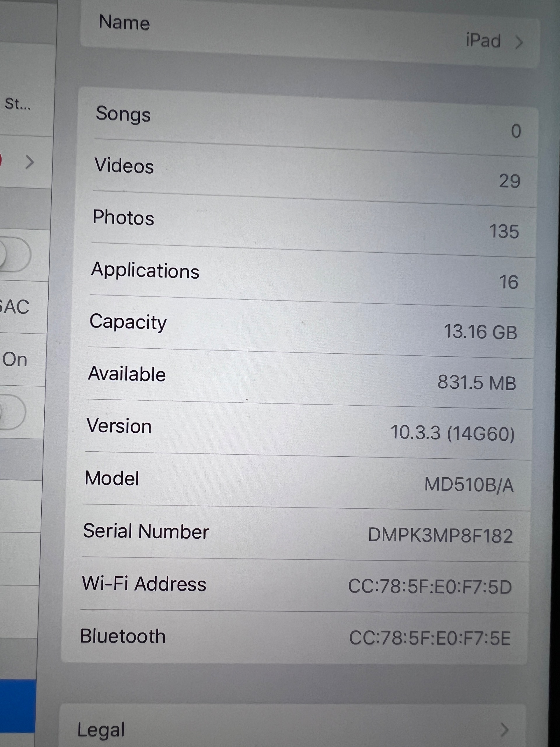The width and height of the screenshot is (560, 747).
Task: Open the sidebar row chevron below St...
Action: tap(30, 163)
